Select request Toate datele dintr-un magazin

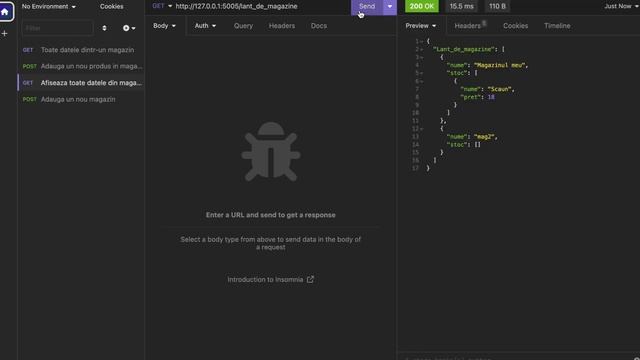pos(81,50)
